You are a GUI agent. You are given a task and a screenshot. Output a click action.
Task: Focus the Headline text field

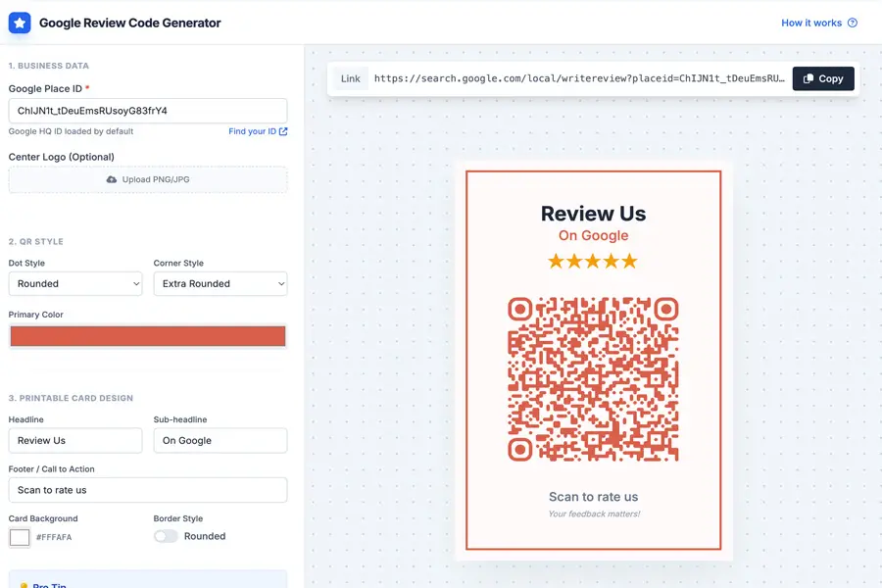[75, 440]
